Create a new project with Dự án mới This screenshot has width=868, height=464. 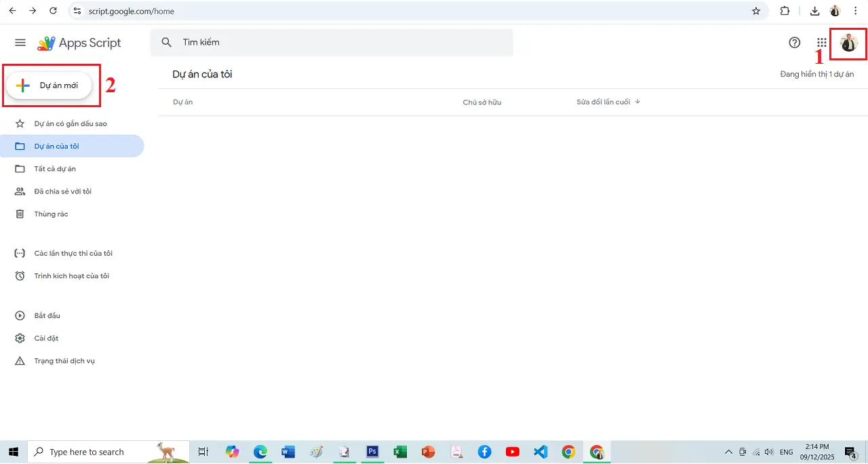(x=50, y=85)
